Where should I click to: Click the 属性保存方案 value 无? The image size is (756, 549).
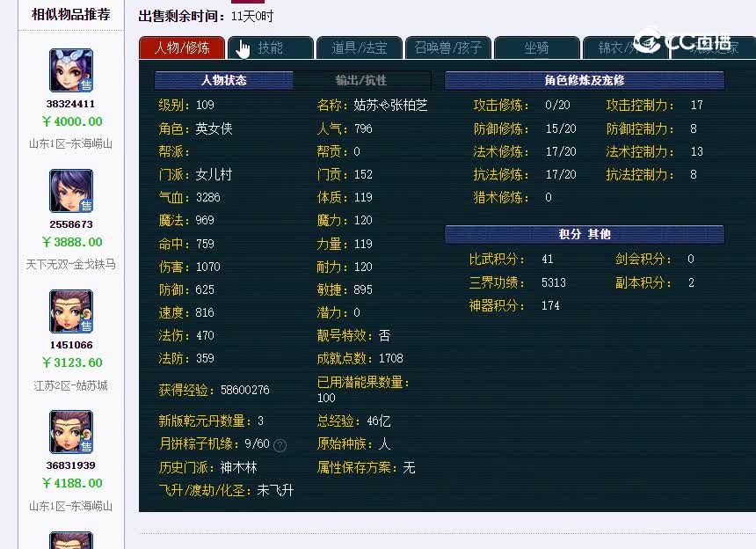point(409,467)
